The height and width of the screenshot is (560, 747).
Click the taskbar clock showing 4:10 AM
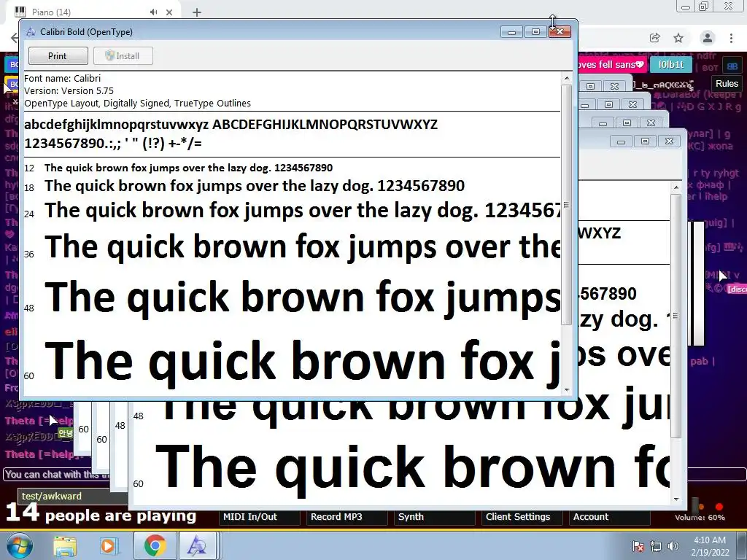click(710, 545)
